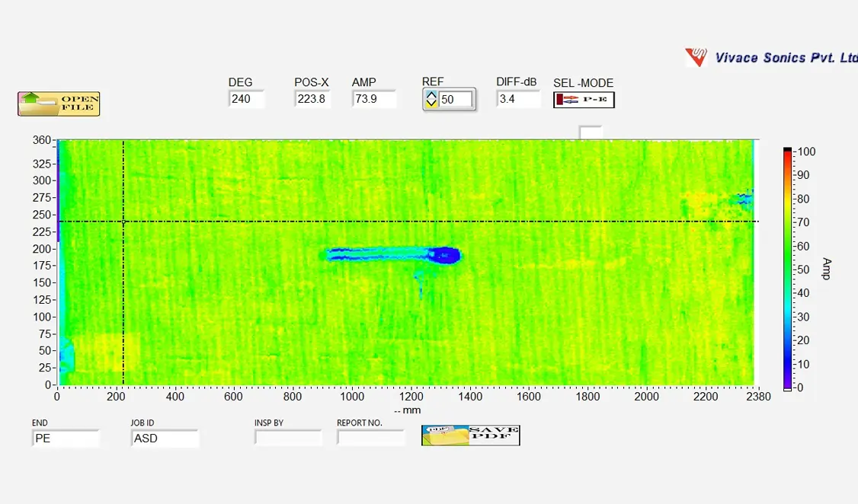This screenshot has height=504, width=858.
Task: Click the "REPORT NO." label
Action: coord(360,423)
